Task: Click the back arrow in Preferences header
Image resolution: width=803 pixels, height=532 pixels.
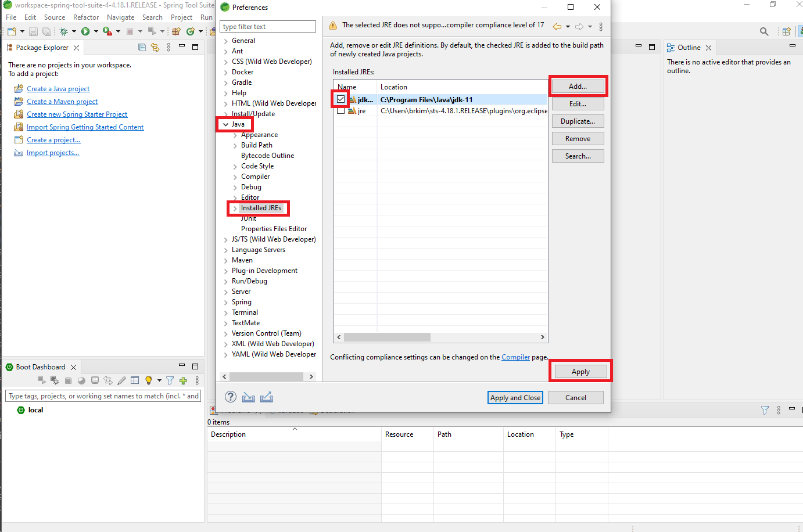Action: click(x=557, y=26)
